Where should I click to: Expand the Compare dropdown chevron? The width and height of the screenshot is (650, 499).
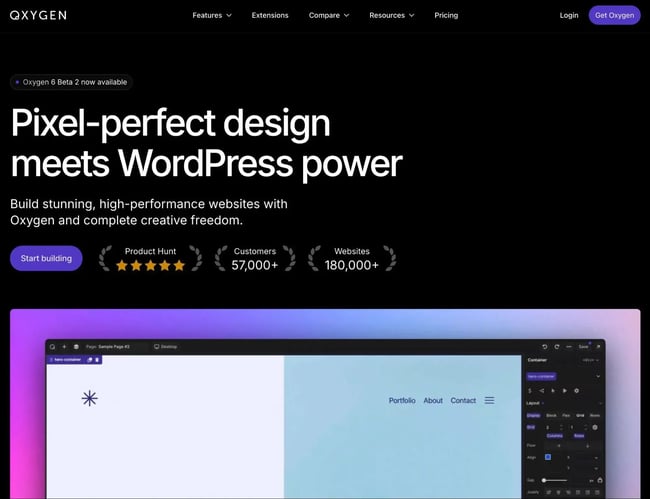pyautogui.click(x=347, y=15)
